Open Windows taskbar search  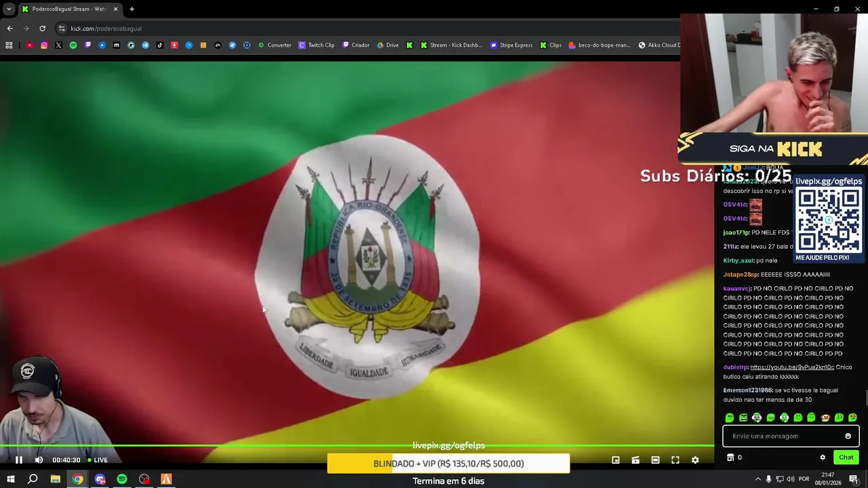(x=33, y=479)
